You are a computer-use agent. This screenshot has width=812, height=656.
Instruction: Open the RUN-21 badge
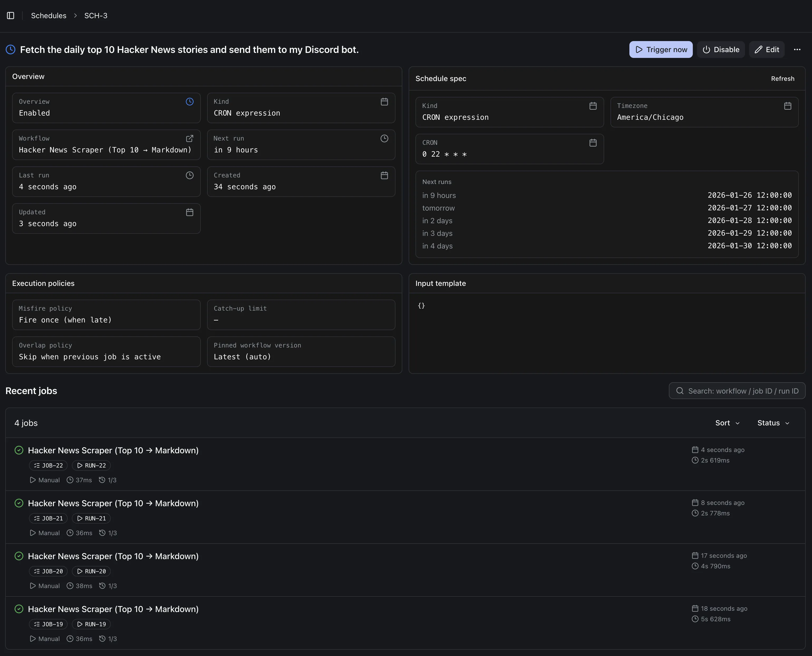91,518
